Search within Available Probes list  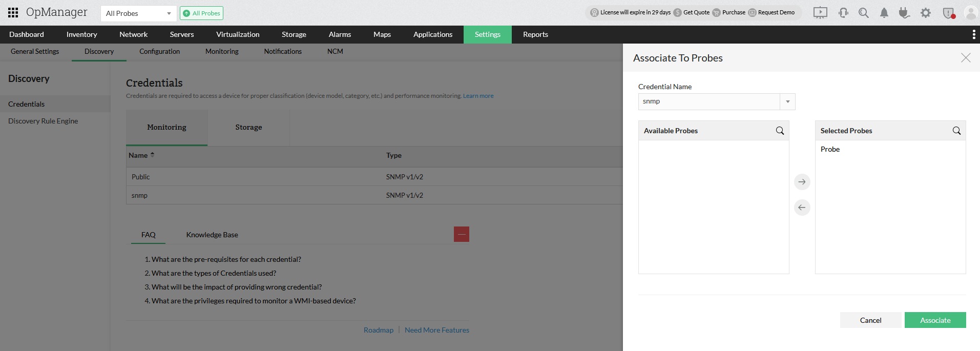click(780, 131)
